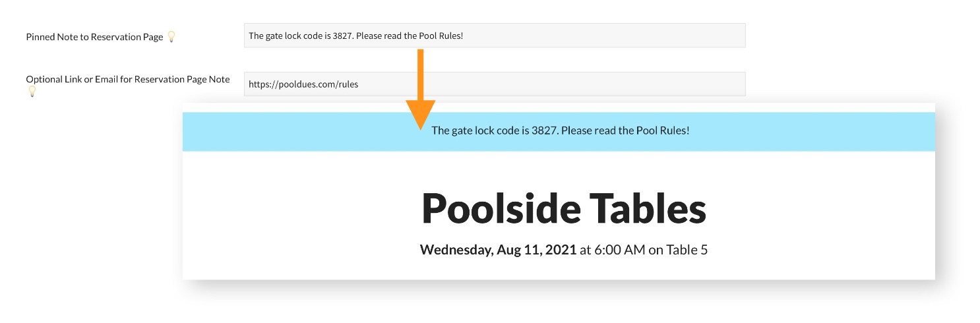Focus the Pinned Note to Reservation Page field

pos(594,36)
